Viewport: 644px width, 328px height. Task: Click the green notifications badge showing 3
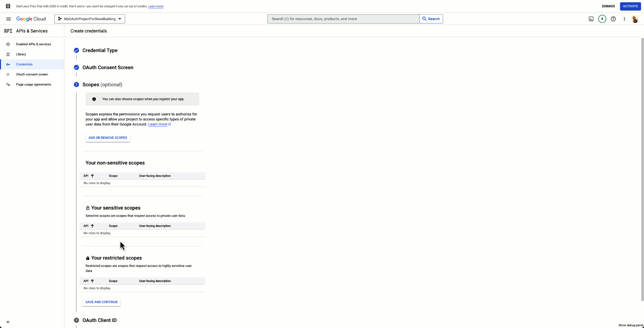(x=602, y=19)
